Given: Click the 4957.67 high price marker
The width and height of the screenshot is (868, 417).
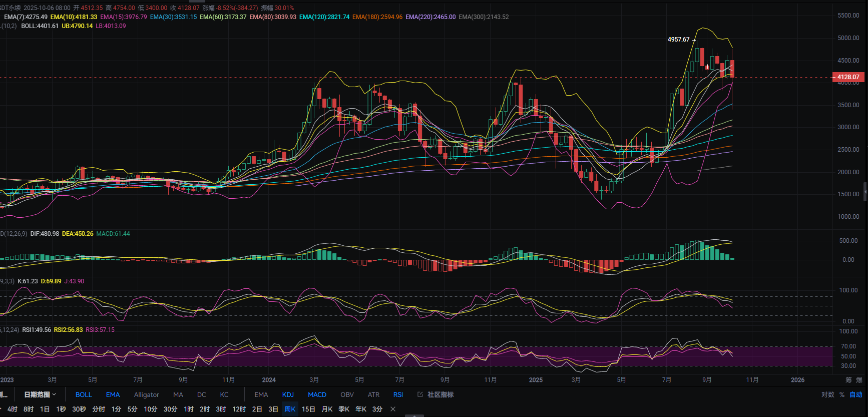Looking at the screenshot, I should (x=678, y=40).
